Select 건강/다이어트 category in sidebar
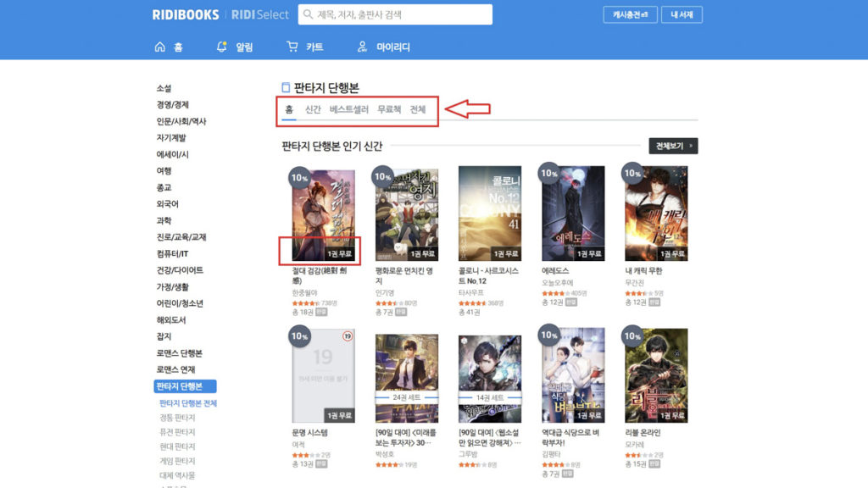The width and height of the screenshot is (868, 488). tap(180, 270)
